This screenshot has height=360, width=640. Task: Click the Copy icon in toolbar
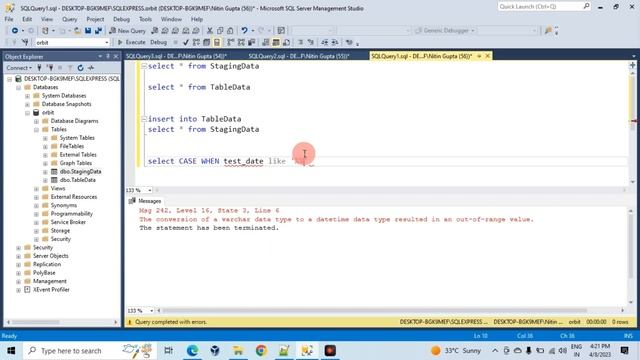point(220,31)
